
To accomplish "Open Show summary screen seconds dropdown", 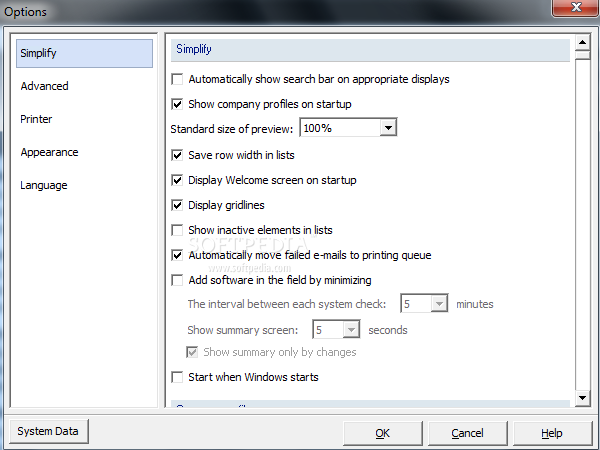I will pyautogui.click(x=351, y=329).
